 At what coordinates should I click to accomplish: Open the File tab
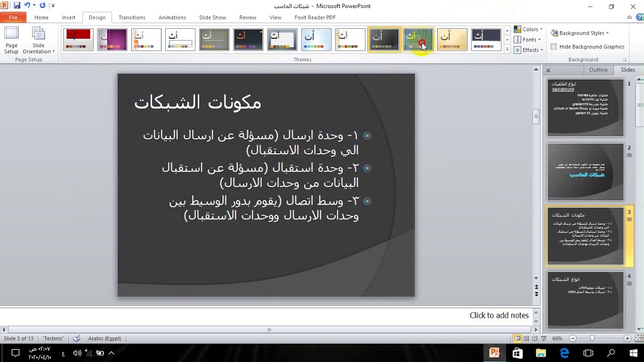[13, 17]
